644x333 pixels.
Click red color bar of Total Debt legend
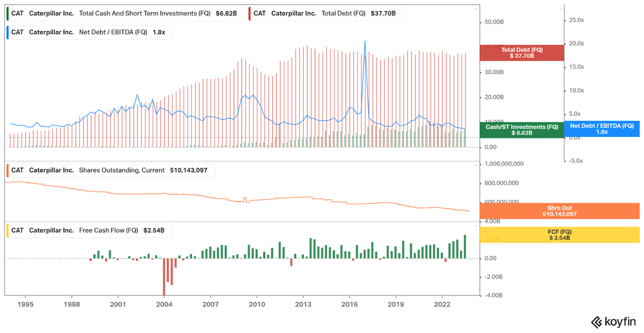250,13
